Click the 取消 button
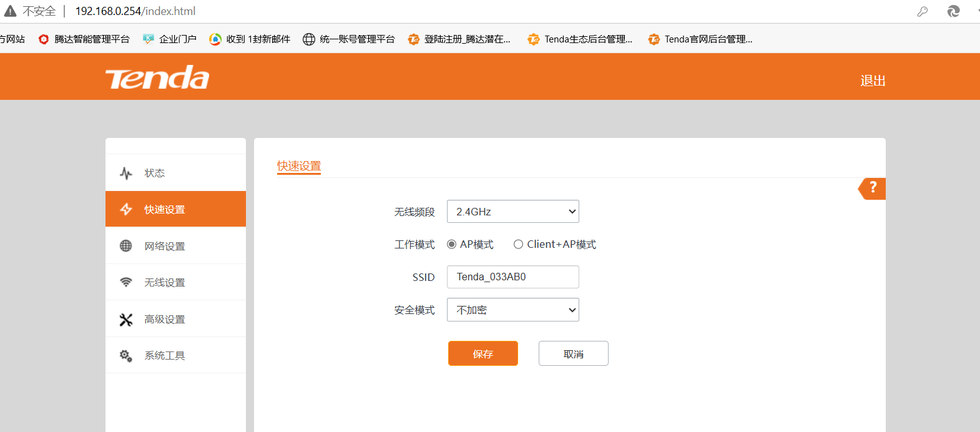This screenshot has width=980, height=432. coord(573,353)
